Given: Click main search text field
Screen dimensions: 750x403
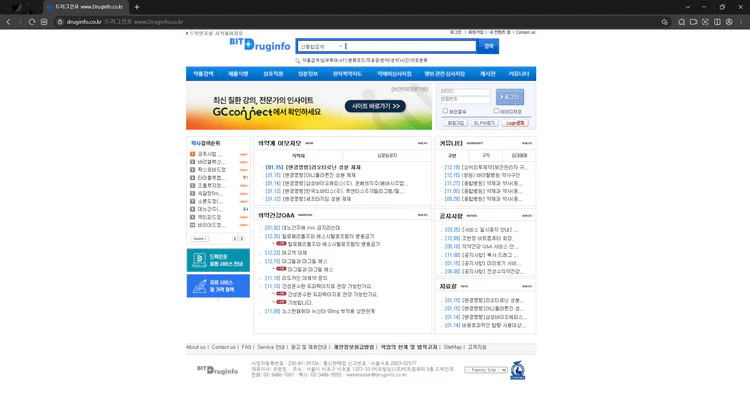Looking at the screenshot, I should click(x=410, y=46).
